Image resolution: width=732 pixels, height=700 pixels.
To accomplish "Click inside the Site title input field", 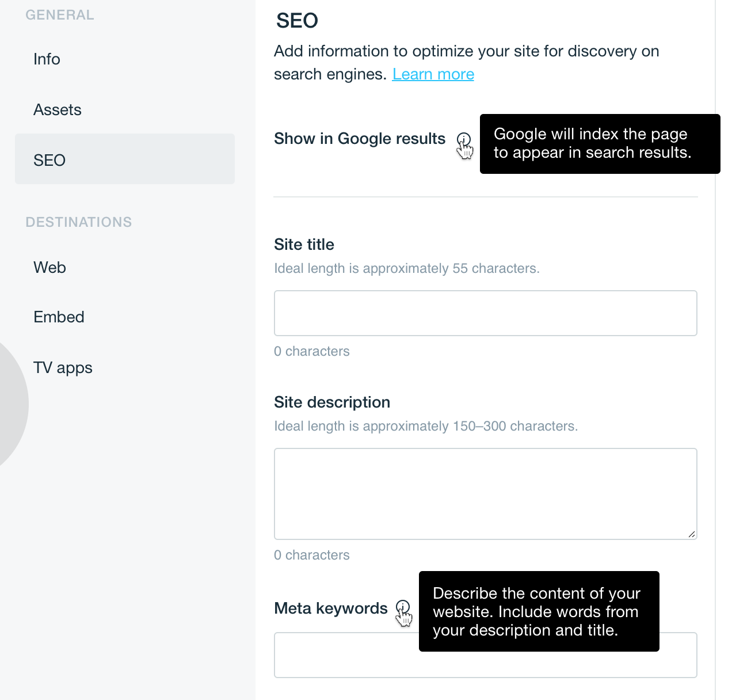I will click(485, 313).
